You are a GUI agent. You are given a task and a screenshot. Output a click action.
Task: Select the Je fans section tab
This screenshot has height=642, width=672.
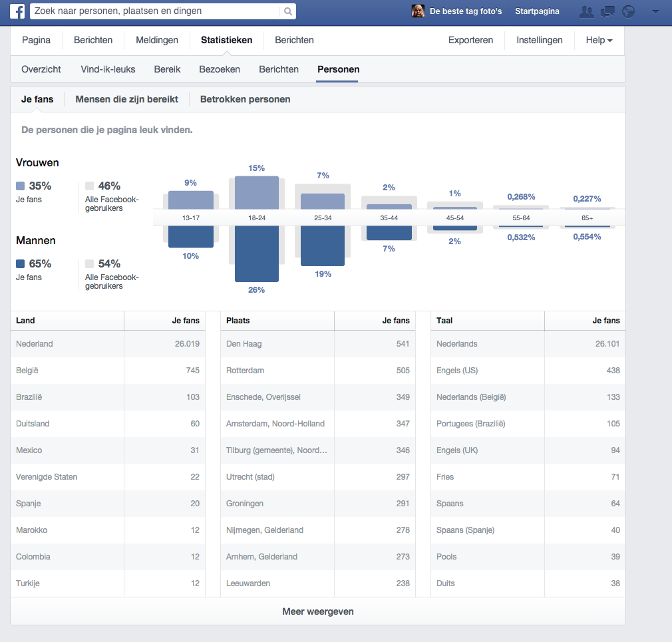click(x=37, y=99)
